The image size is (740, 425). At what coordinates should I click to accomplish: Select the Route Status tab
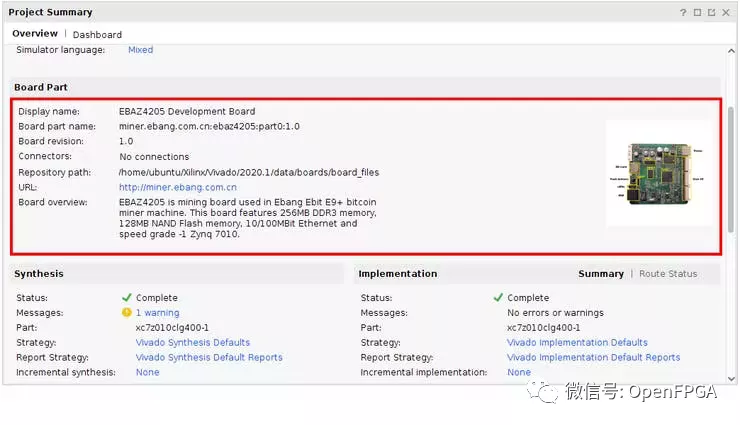click(668, 274)
